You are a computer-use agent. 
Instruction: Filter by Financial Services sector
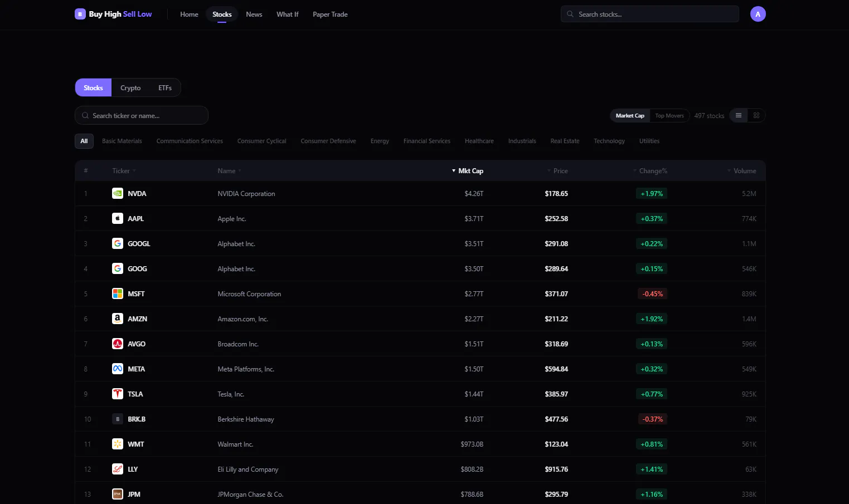427,141
